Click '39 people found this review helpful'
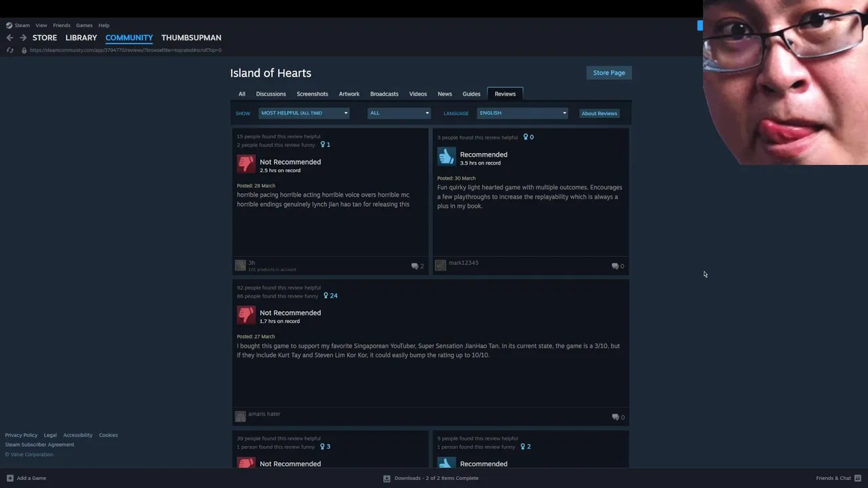This screenshot has height=488, width=868. (x=279, y=439)
